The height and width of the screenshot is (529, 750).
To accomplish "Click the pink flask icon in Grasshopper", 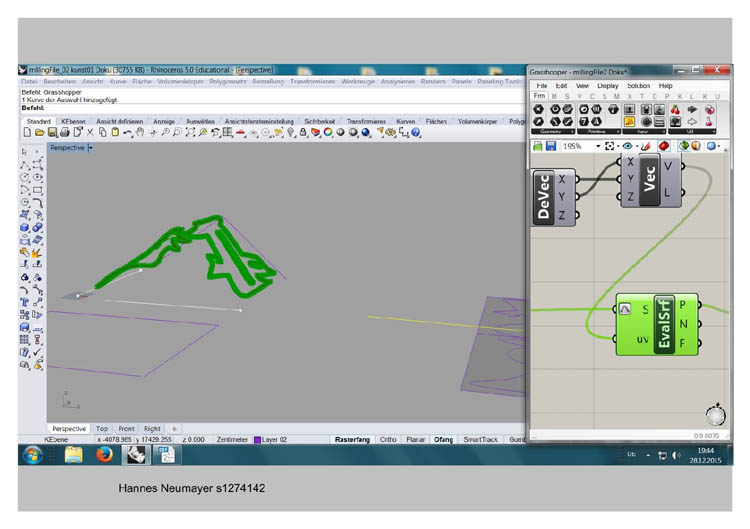I will pyautogui.click(x=709, y=121).
